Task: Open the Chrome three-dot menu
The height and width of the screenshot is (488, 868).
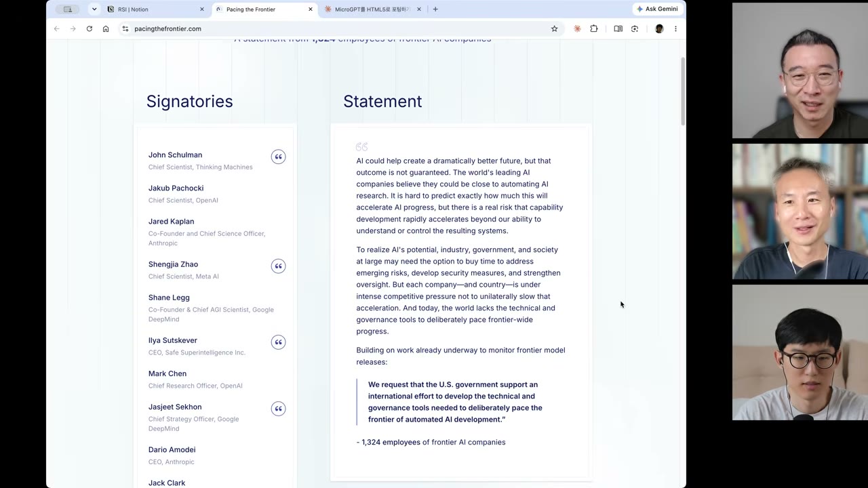Action: pos(675,28)
